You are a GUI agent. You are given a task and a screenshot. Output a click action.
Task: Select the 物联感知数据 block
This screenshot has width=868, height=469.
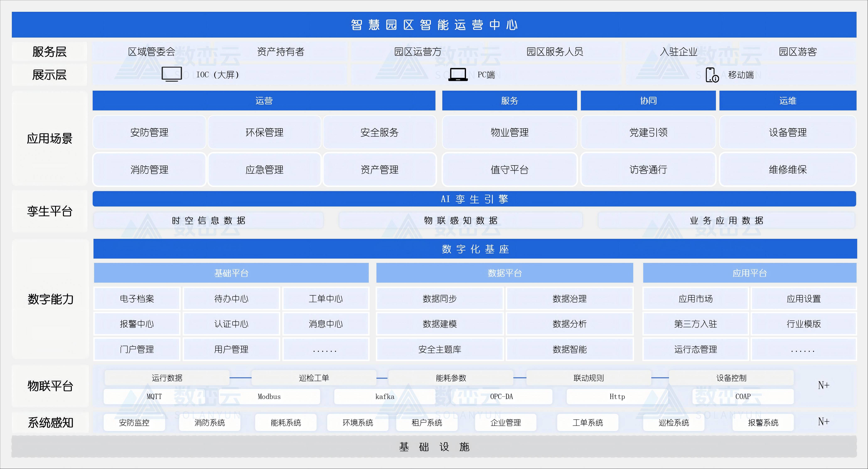(460, 221)
